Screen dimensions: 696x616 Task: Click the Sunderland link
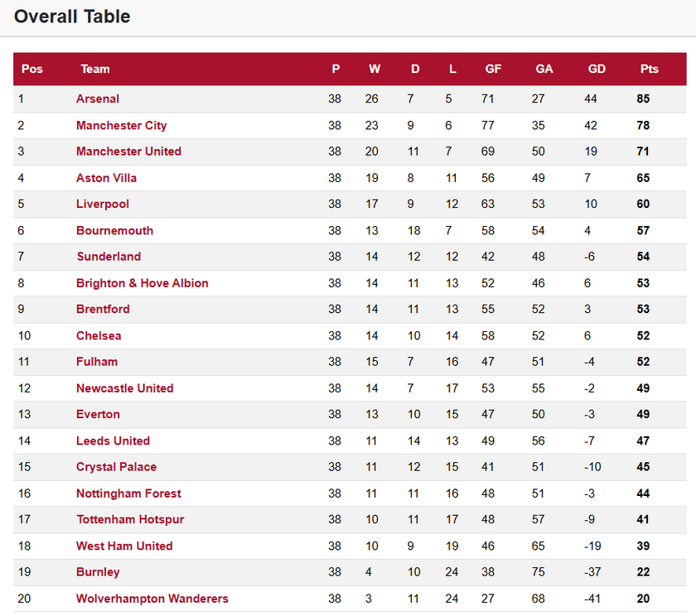(x=109, y=257)
